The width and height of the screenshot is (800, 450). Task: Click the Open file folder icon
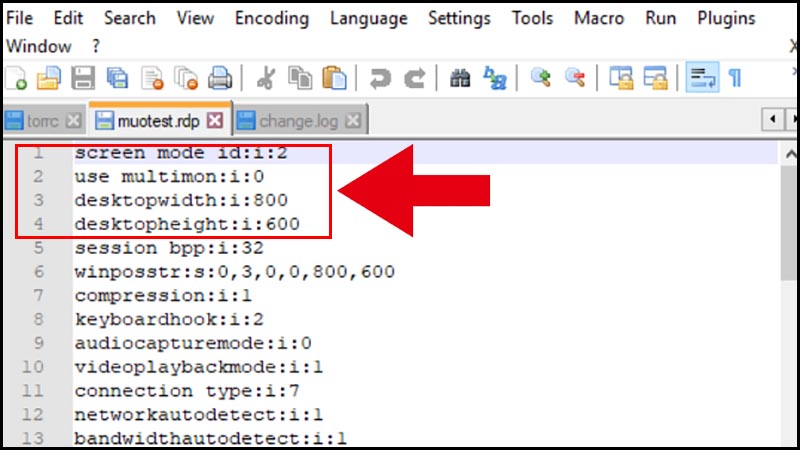click(48, 79)
